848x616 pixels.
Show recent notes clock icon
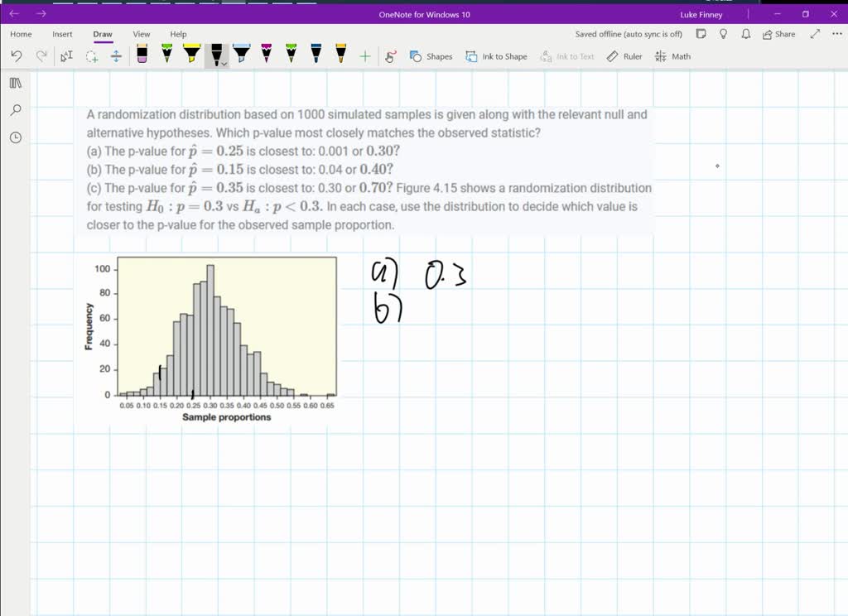(15, 137)
